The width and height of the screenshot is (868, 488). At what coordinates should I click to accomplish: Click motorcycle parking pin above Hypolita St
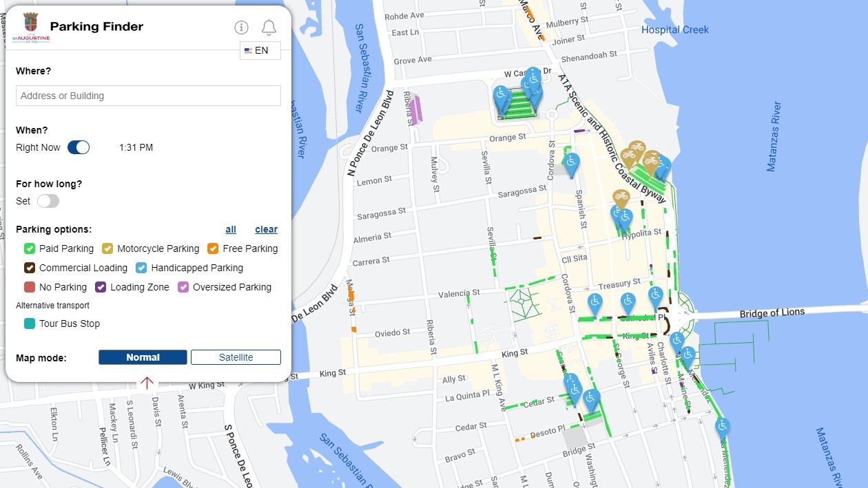click(x=621, y=198)
